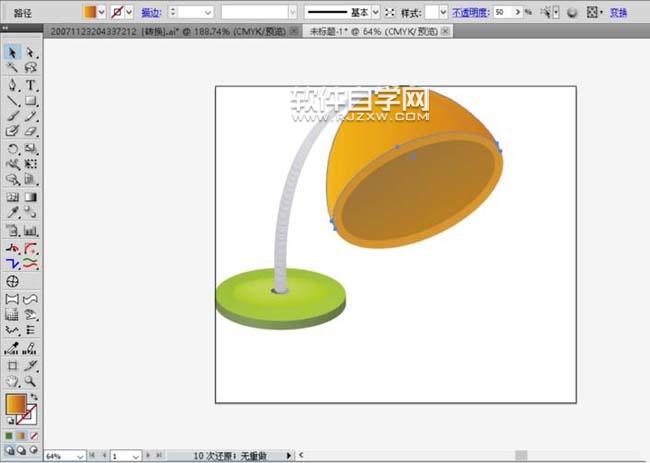
Task: Set paint mode to solid Color
Action: pyautogui.click(x=9, y=436)
